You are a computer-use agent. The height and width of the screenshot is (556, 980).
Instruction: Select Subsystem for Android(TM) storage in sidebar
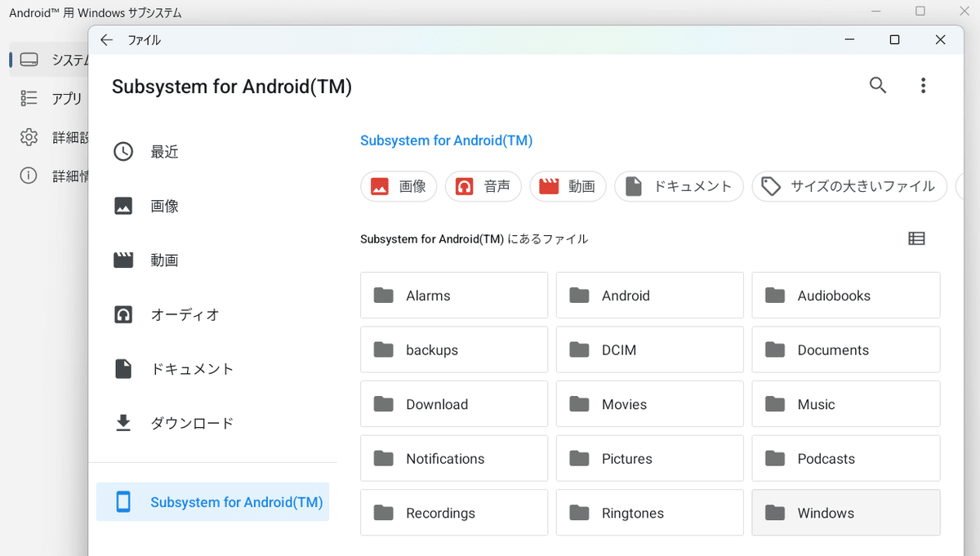pos(212,502)
